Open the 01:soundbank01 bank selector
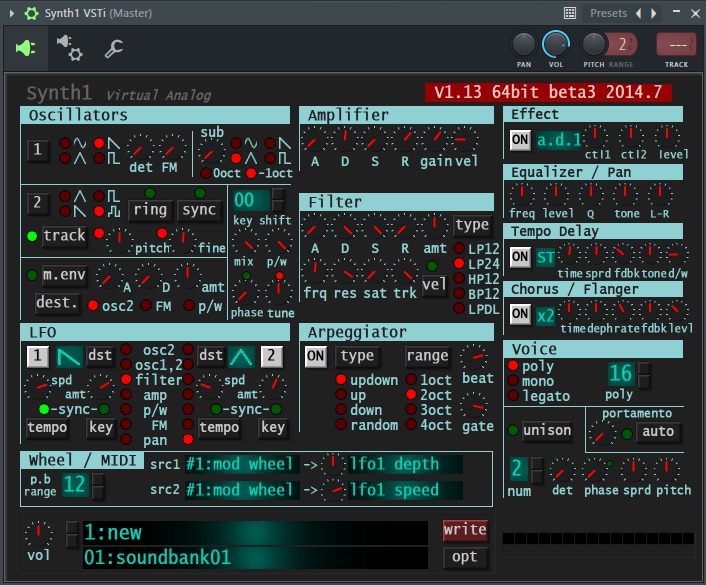 [255, 558]
